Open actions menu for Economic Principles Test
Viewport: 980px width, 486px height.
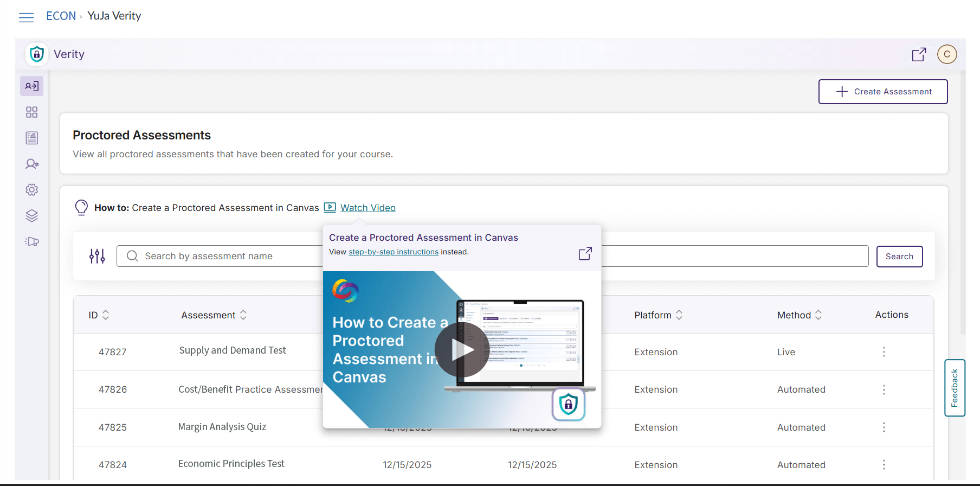884,465
